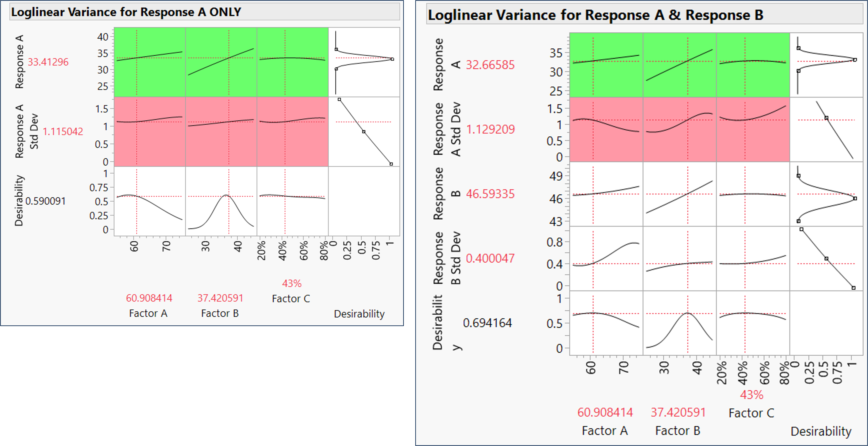Click the right panel's Response A Std Dev vs Factor C pink plot

[x=753, y=130]
